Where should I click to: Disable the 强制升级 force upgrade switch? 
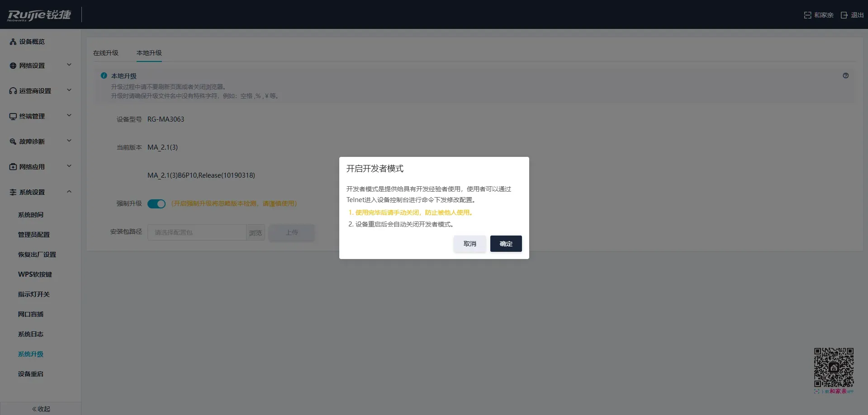point(157,204)
